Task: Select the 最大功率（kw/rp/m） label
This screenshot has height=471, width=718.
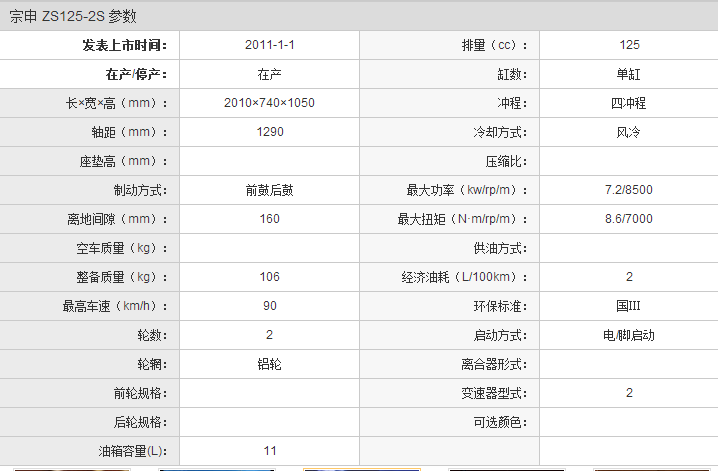Action: coord(467,190)
